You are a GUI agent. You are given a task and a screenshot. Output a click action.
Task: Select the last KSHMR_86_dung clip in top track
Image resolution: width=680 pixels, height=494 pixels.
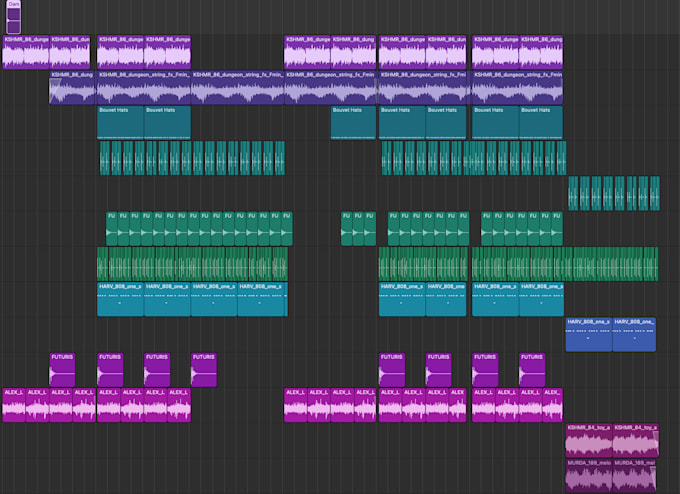click(541, 52)
